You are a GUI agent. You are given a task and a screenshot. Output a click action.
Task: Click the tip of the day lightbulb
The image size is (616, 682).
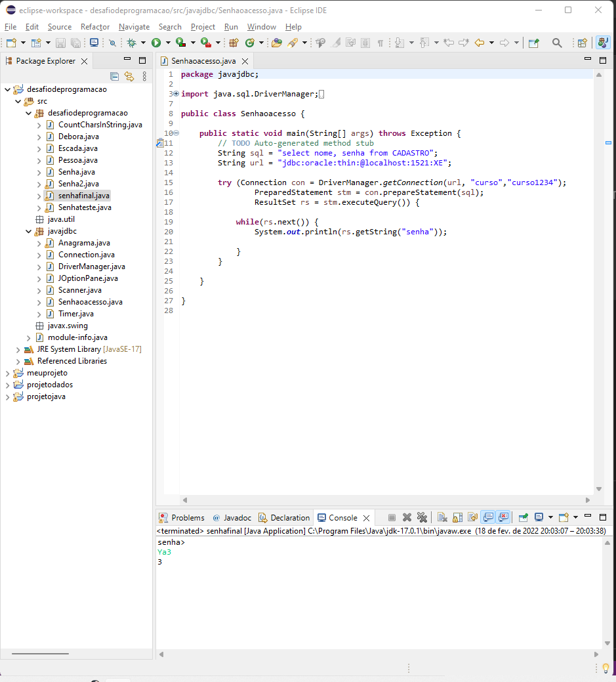606,668
